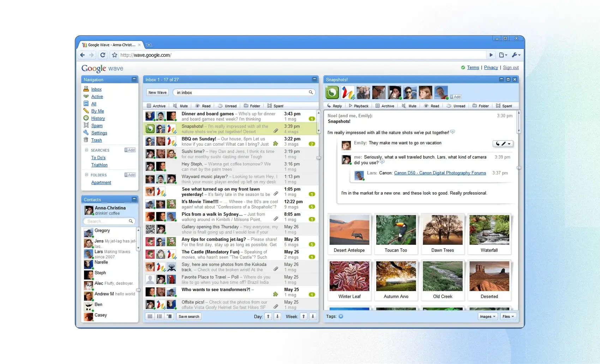Add a tag with the plus icon
Image resolution: width=600 pixels, height=364 pixels.
pyautogui.click(x=341, y=316)
